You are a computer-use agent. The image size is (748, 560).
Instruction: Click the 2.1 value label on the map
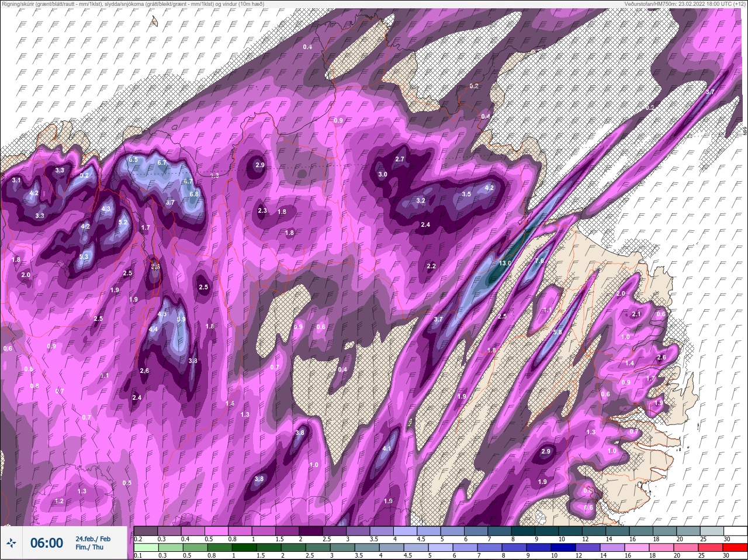coord(637,314)
